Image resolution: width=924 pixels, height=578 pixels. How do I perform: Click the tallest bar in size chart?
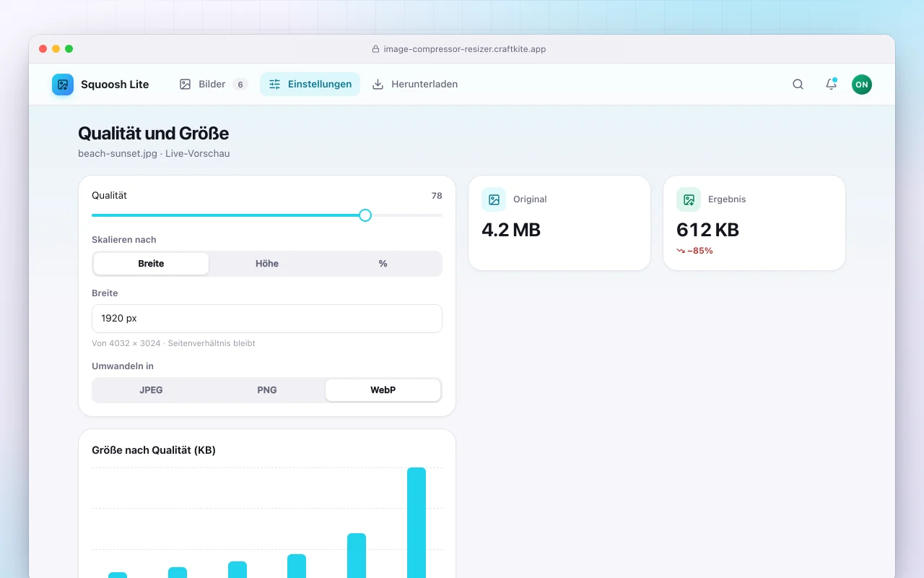(417, 522)
